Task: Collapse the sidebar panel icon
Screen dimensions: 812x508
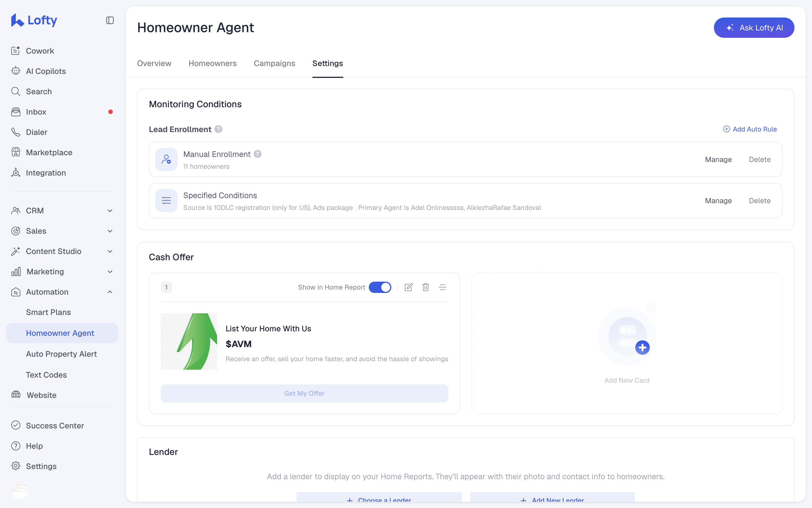Action: [x=110, y=21]
